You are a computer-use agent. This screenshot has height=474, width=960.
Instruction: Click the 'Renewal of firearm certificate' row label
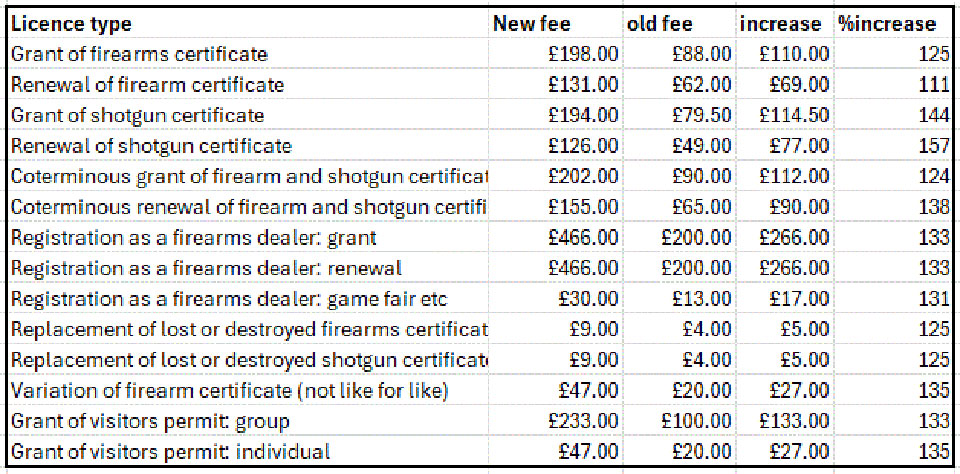click(147, 85)
